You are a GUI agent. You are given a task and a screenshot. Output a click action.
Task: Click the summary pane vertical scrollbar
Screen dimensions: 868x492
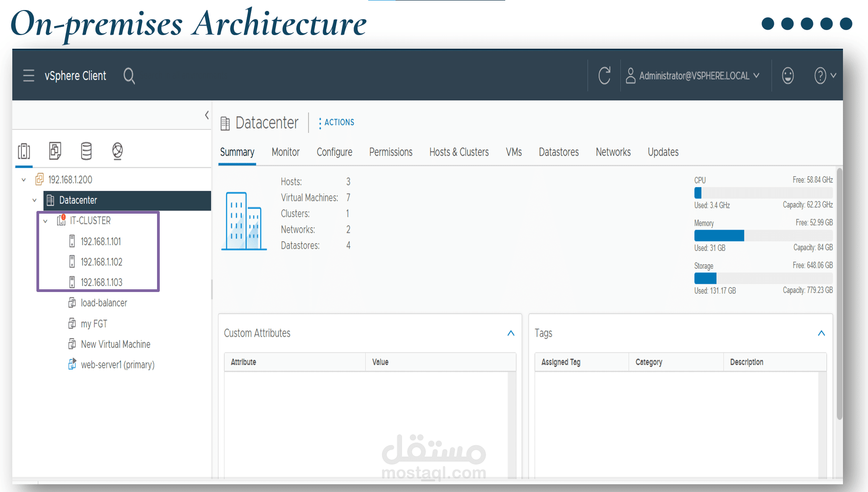(x=839, y=294)
